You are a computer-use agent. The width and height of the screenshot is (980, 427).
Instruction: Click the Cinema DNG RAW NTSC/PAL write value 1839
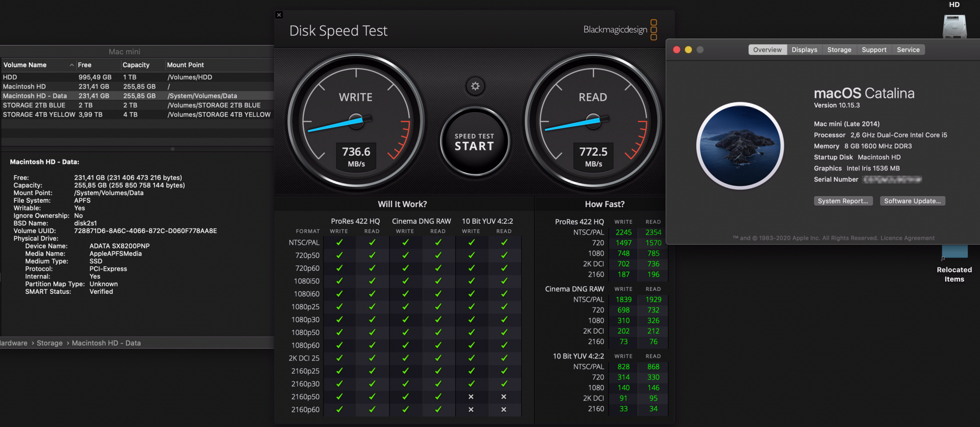(624, 300)
